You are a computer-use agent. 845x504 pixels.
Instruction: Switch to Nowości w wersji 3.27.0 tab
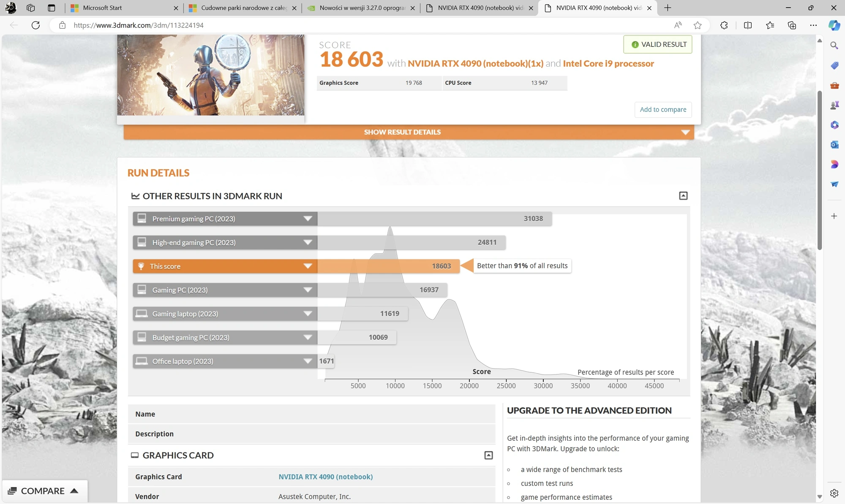tap(361, 8)
